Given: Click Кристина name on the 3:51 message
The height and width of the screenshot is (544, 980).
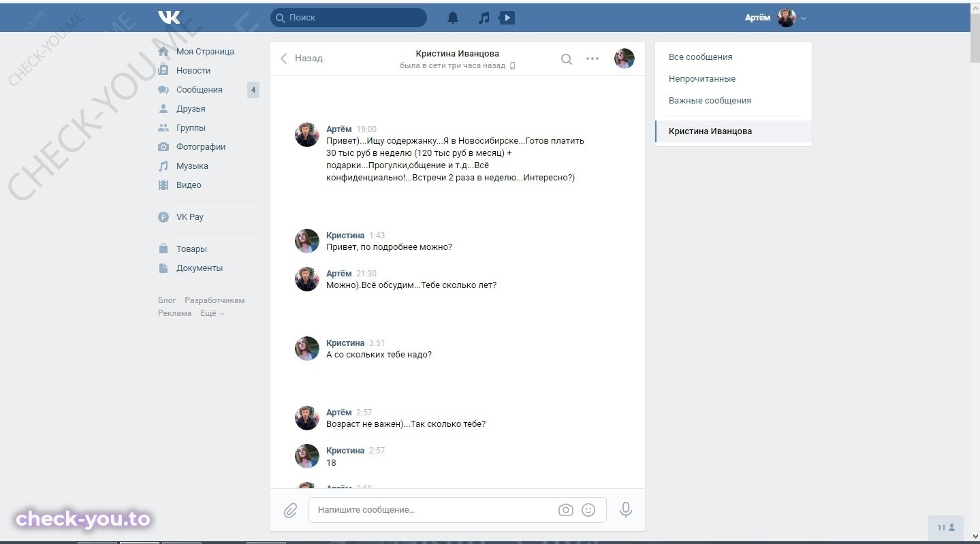Looking at the screenshot, I should pos(345,343).
